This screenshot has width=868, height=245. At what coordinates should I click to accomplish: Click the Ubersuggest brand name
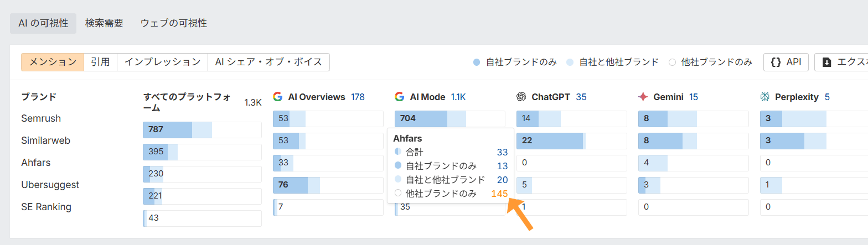[x=50, y=185]
